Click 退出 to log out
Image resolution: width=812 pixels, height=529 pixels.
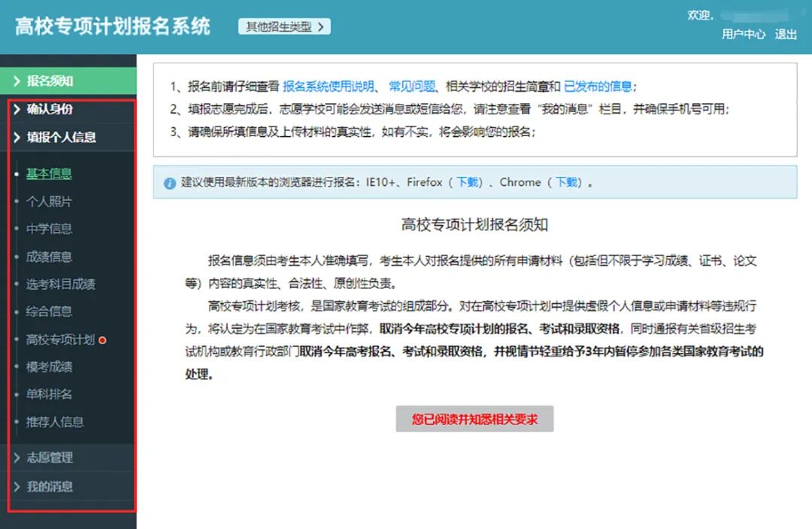786,35
